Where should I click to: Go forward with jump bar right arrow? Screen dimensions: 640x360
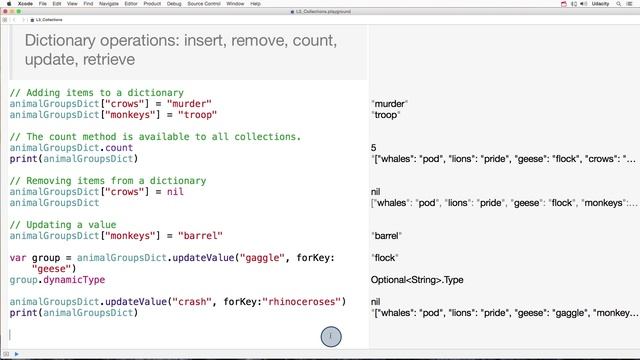pos(24,20)
